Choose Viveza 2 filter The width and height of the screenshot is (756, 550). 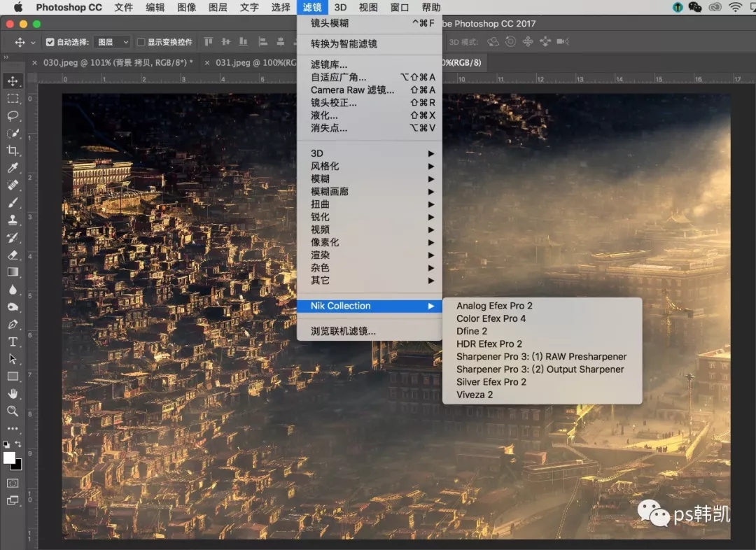pos(542,395)
